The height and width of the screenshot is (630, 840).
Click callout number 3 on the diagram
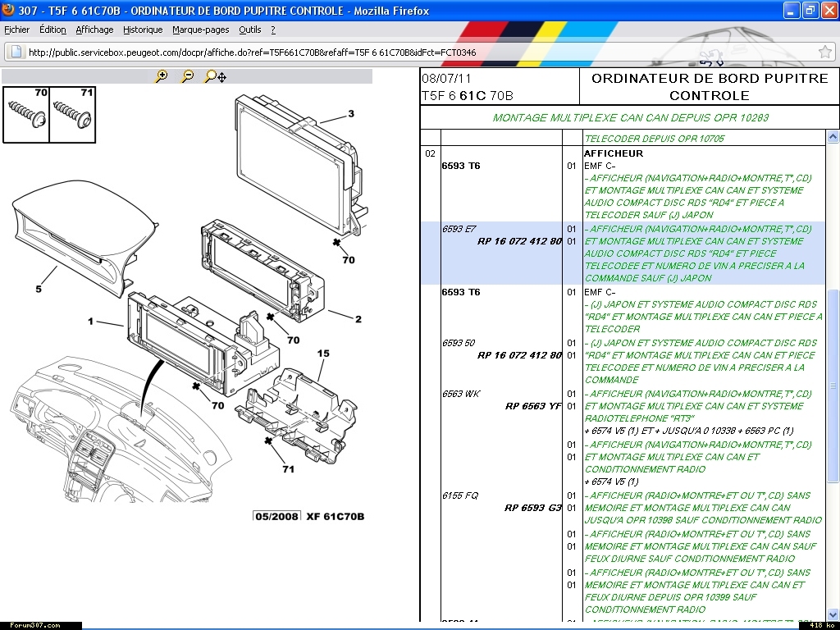click(x=351, y=113)
